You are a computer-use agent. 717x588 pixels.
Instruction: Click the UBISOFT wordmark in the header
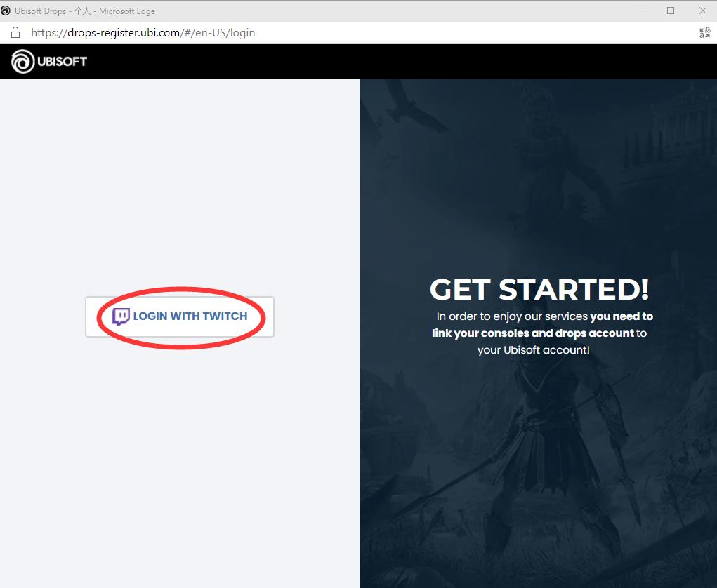pyautogui.click(x=63, y=62)
